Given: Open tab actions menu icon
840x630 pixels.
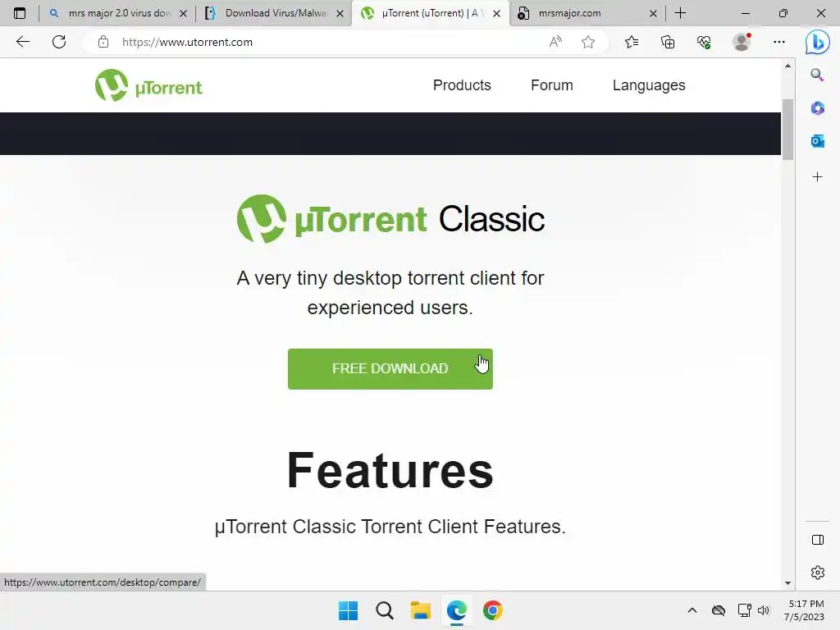Looking at the screenshot, I should click(20, 13).
